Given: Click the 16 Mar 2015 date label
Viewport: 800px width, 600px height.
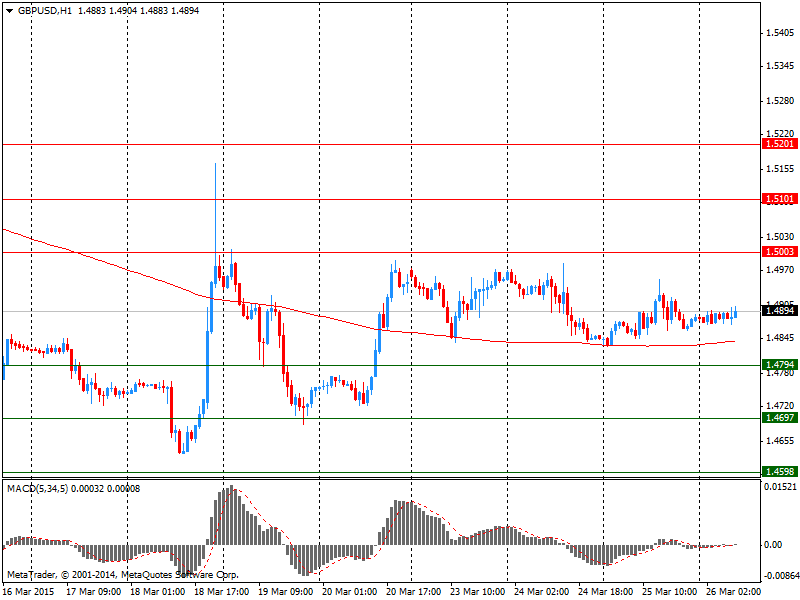Looking at the screenshot, I should (x=29, y=592).
